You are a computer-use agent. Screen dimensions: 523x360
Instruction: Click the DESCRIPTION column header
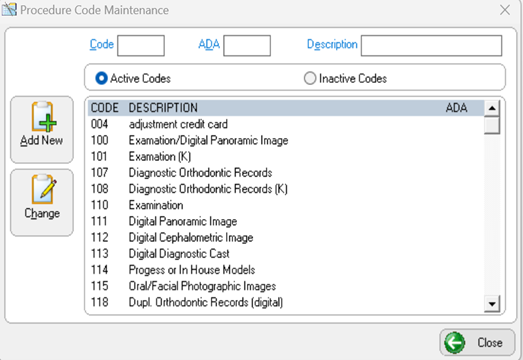[x=163, y=108]
